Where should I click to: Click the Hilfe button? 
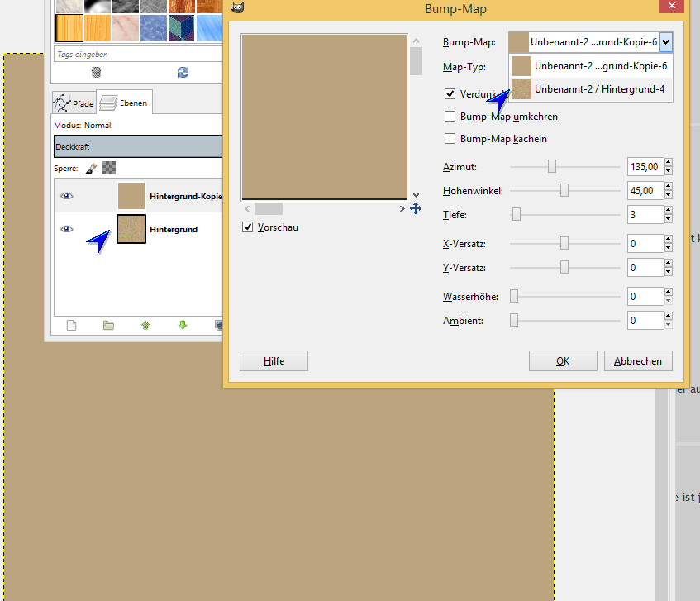tap(274, 360)
